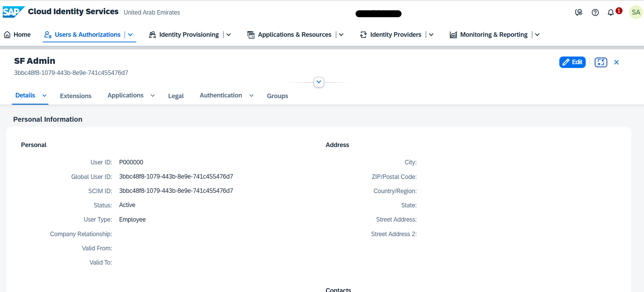Click the Monitoring & Reporting chart icon
644x292 pixels.
tap(453, 35)
